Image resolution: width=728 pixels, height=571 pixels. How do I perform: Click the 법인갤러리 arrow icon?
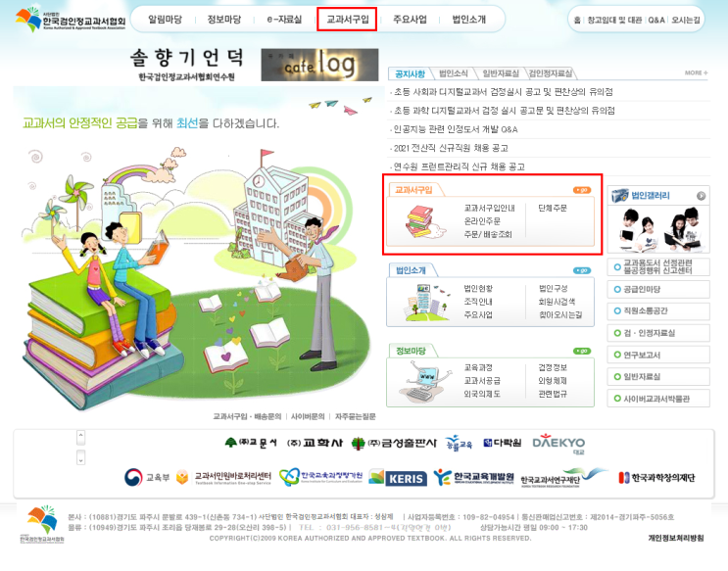click(702, 196)
